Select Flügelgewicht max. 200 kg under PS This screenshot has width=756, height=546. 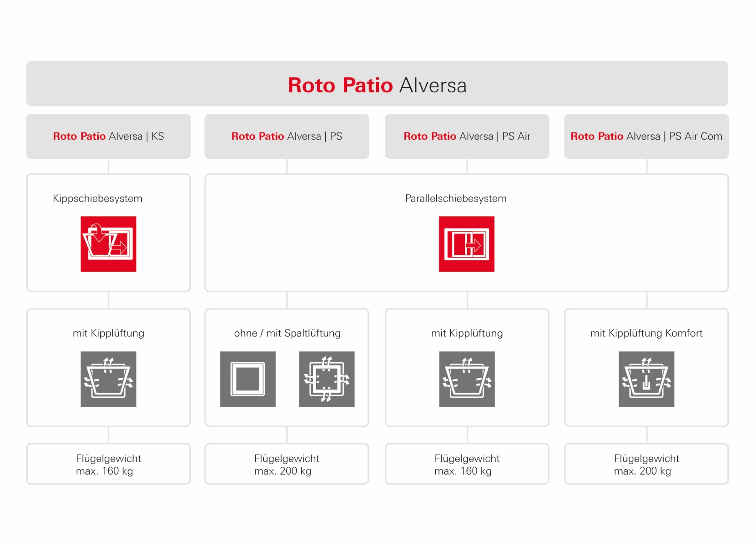[287, 464]
